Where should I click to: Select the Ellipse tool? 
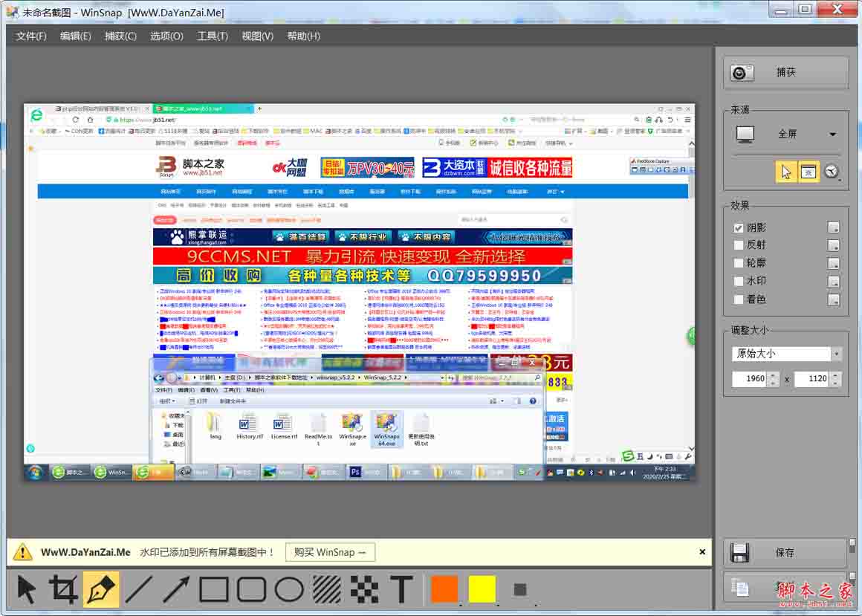click(289, 590)
